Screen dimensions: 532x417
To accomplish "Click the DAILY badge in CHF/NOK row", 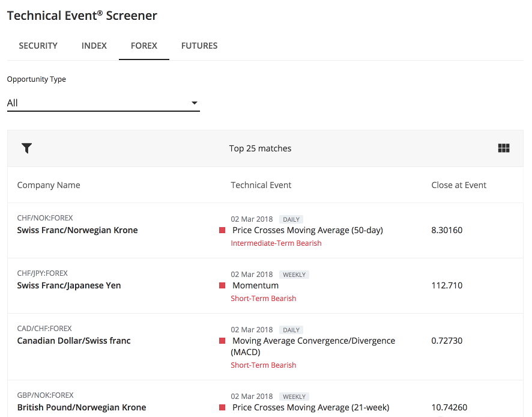I will click(291, 219).
